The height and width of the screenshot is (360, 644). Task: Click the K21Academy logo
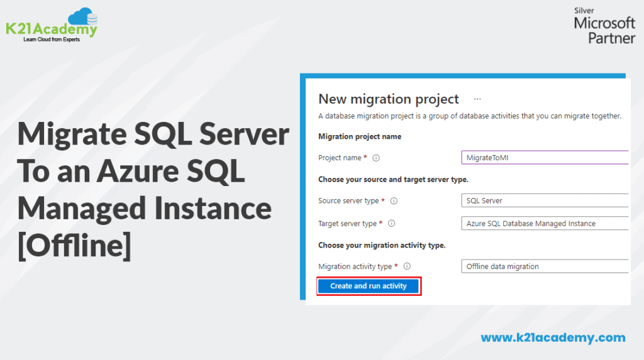coord(52,25)
